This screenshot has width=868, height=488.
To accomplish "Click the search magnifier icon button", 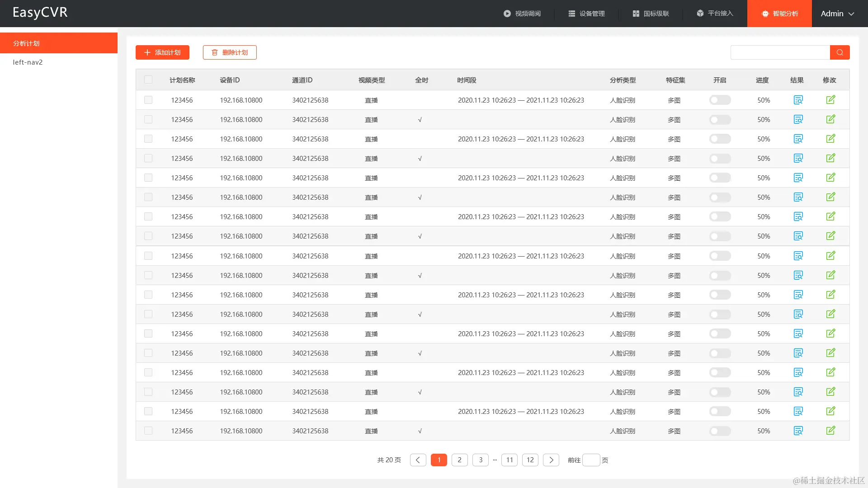I will coord(840,52).
